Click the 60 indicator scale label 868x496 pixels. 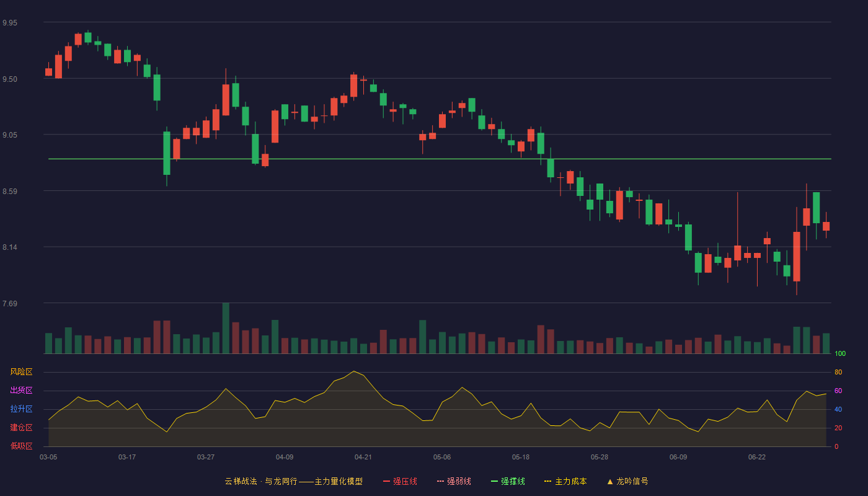pyautogui.click(x=838, y=391)
